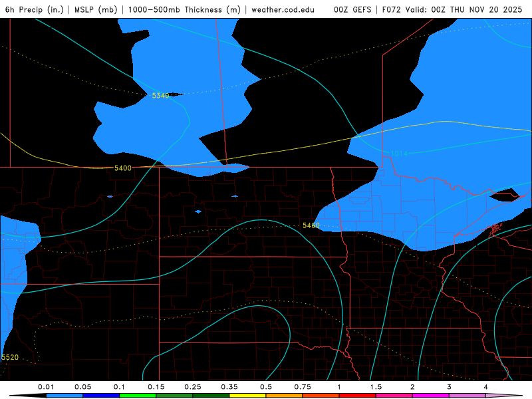Image resolution: width=532 pixels, height=399 pixels.
Task: Click the light blue 0.01–0.05 legend swatch
Action: click(65, 396)
